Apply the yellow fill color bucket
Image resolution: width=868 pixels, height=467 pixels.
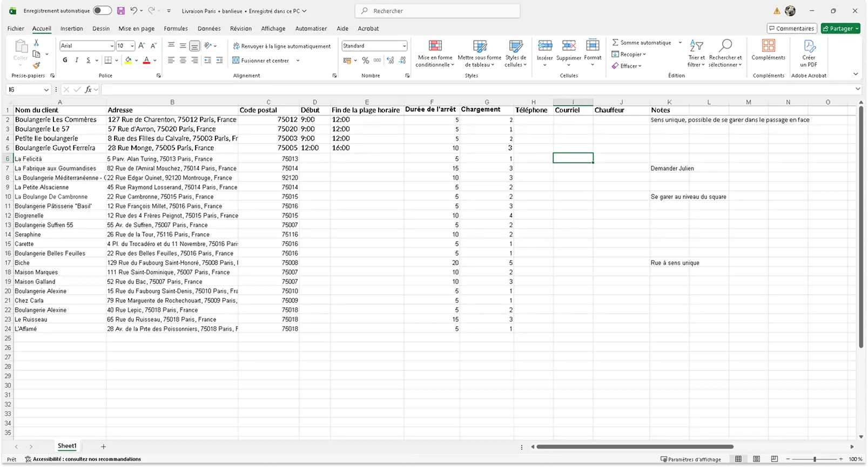[128, 60]
